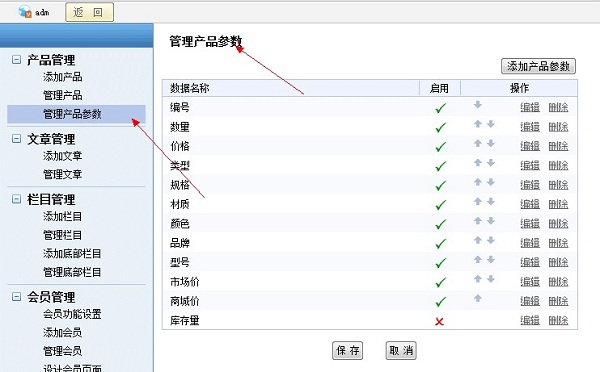This screenshot has height=372, width=600.
Task: Click the 数据名称 column header
Action: point(190,88)
